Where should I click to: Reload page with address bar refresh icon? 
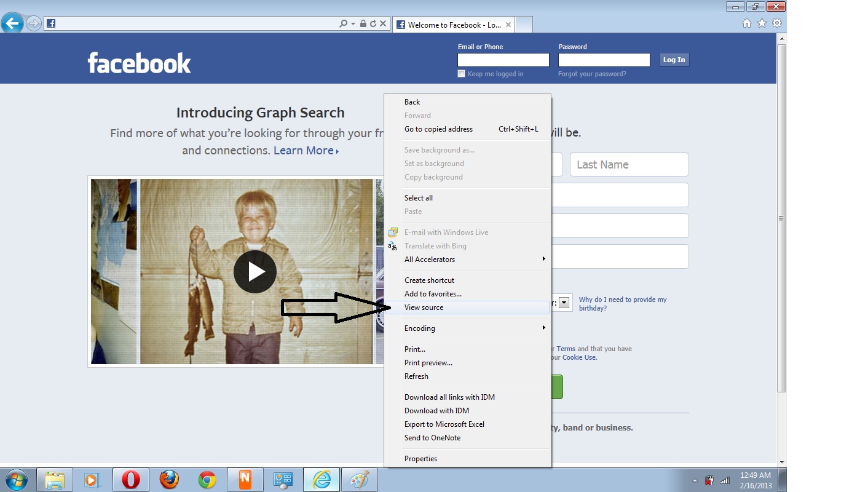[x=373, y=24]
